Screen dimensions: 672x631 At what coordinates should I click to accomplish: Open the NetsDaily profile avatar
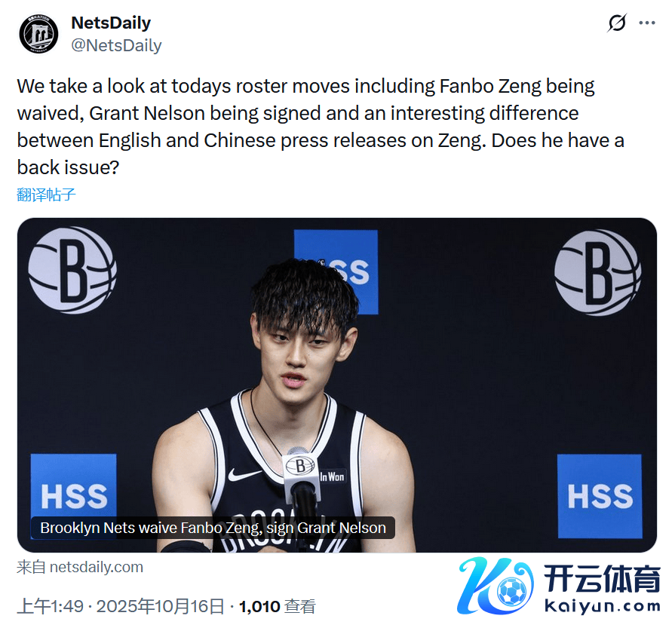(38, 34)
